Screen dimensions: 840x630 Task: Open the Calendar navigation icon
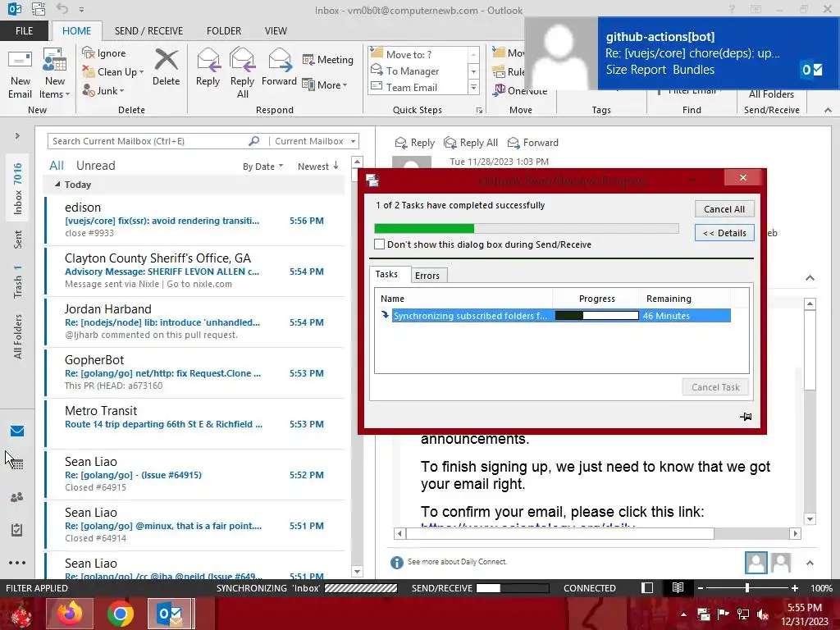[x=17, y=464]
